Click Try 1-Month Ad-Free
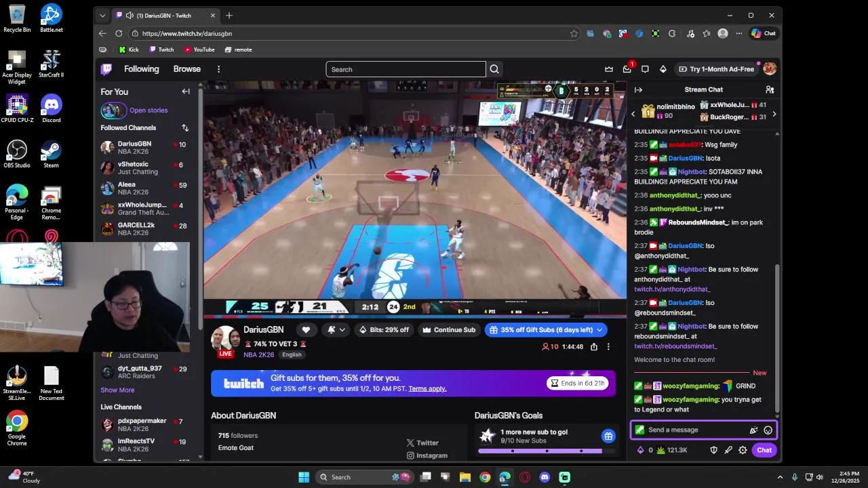 pyautogui.click(x=716, y=69)
